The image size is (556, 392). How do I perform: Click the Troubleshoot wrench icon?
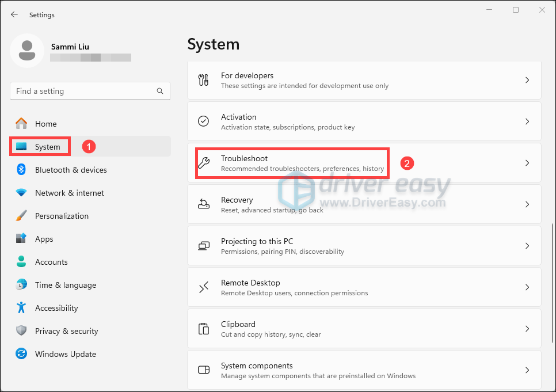(204, 163)
